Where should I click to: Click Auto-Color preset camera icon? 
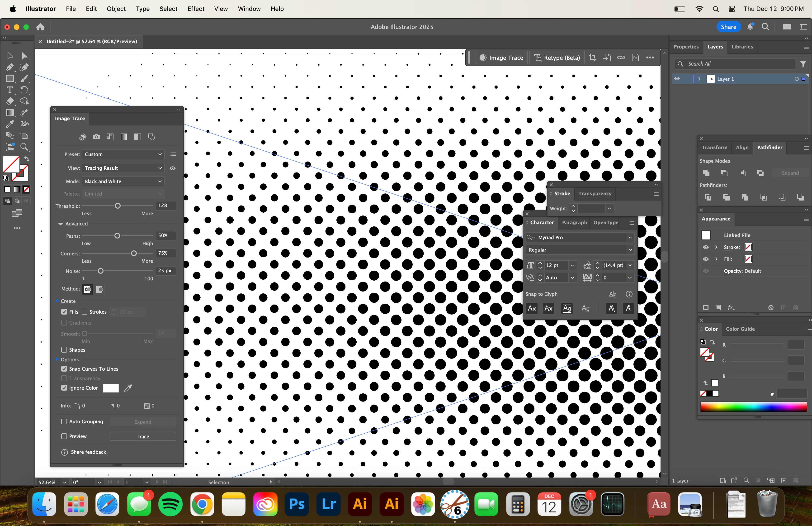click(x=96, y=137)
